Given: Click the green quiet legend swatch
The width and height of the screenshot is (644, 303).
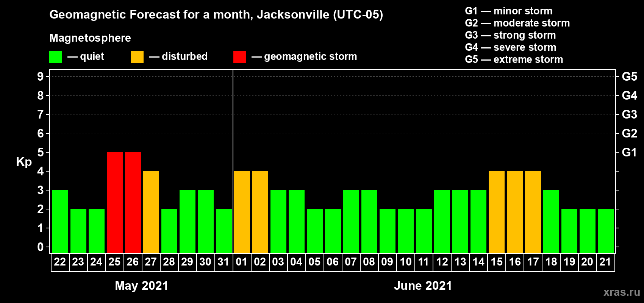Looking at the screenshot, I should tap(55, 57).
